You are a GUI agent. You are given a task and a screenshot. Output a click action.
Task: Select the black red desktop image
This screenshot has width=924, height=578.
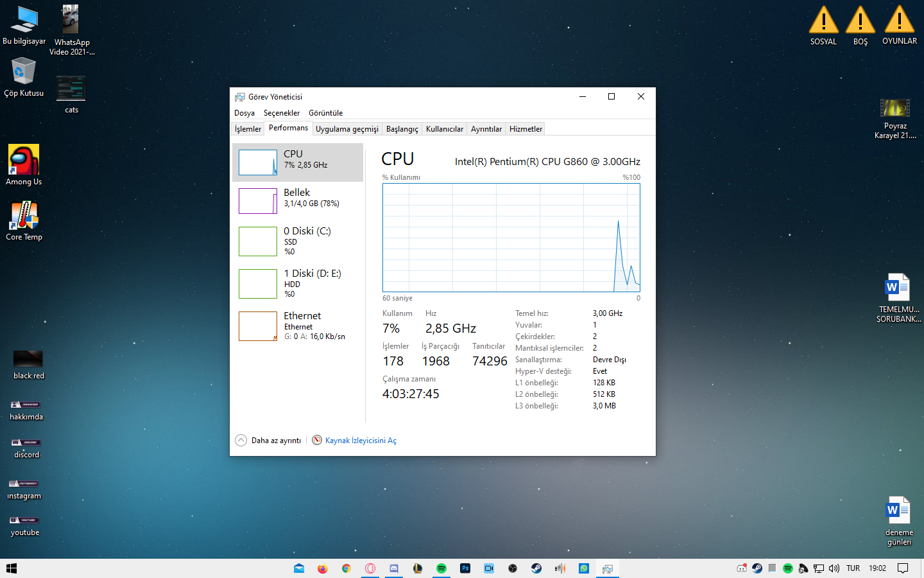[28, 365]
